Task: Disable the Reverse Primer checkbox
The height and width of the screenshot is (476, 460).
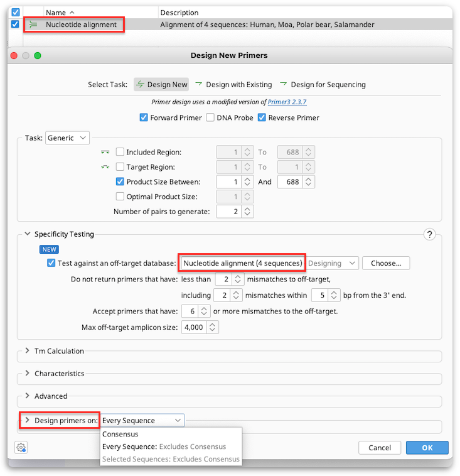Action: point(262,117)
